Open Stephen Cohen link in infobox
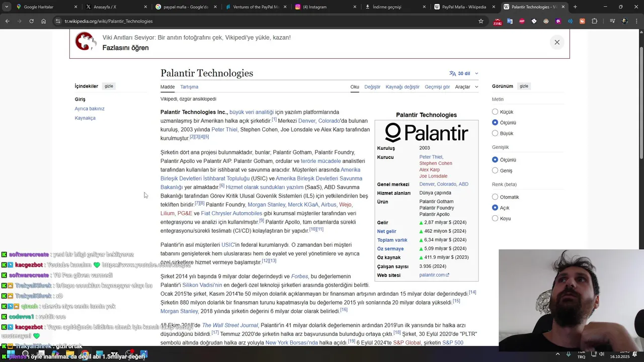 436,163
